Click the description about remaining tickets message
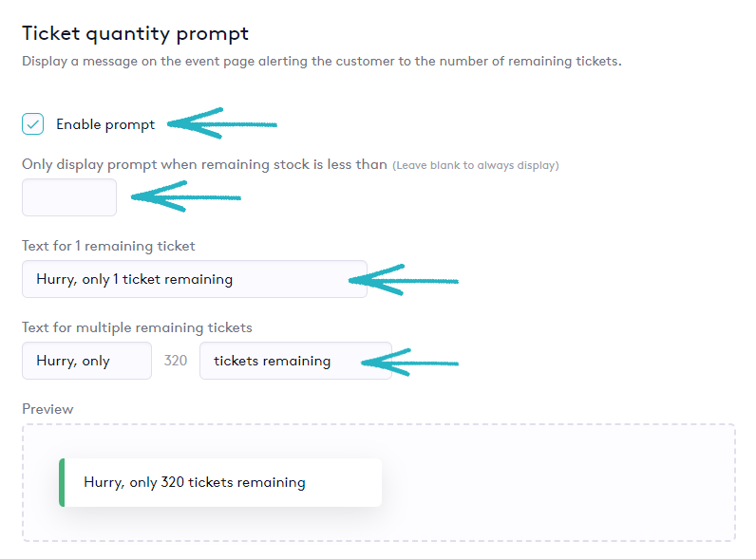 tap(321, 62)
